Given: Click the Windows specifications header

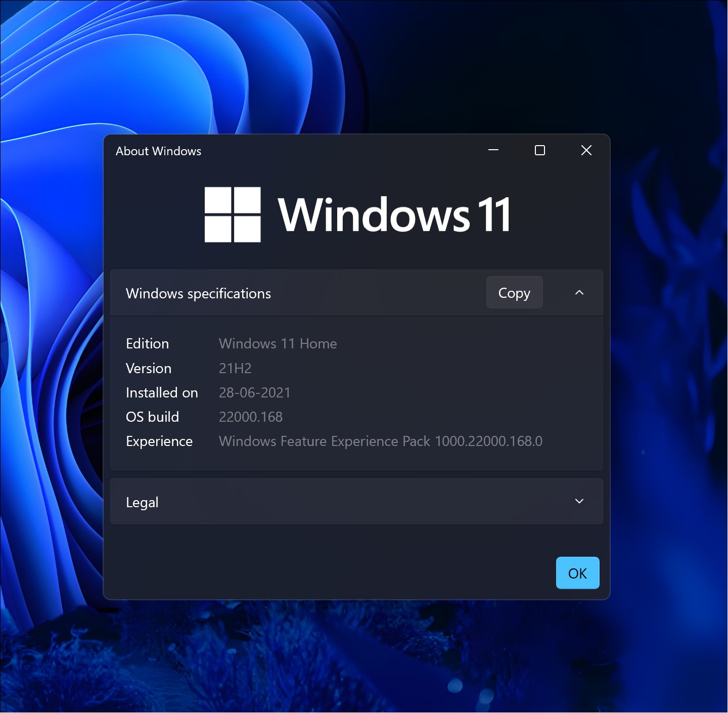Looking at the screenshot, I should click(198, 293).
